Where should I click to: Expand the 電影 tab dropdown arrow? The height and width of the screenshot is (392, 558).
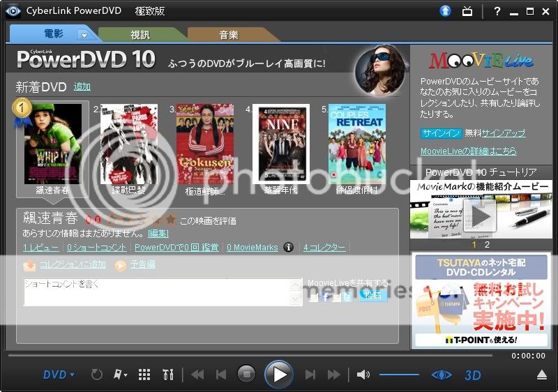[84, 35]
